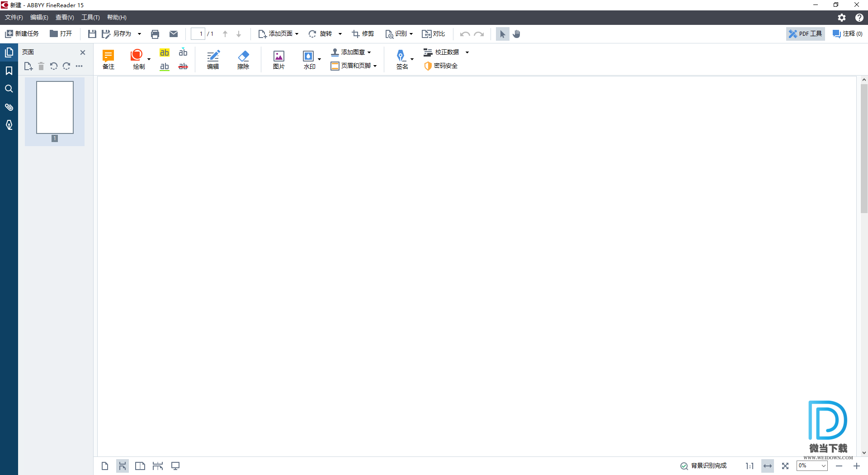Open the Search sidebar icon
The image size is (868, 475).
(9, 89)
